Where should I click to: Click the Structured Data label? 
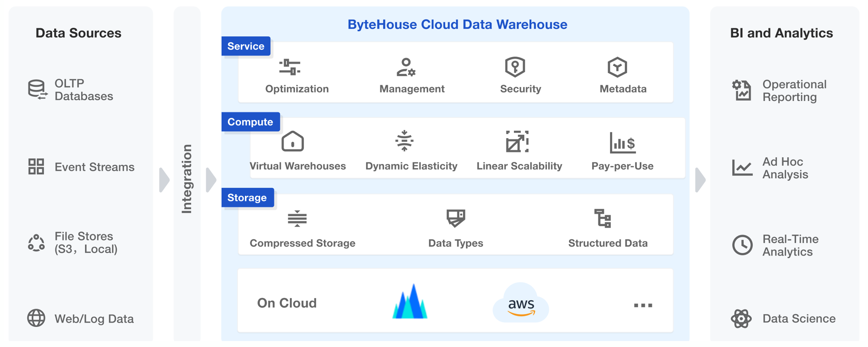coord(608,243)
